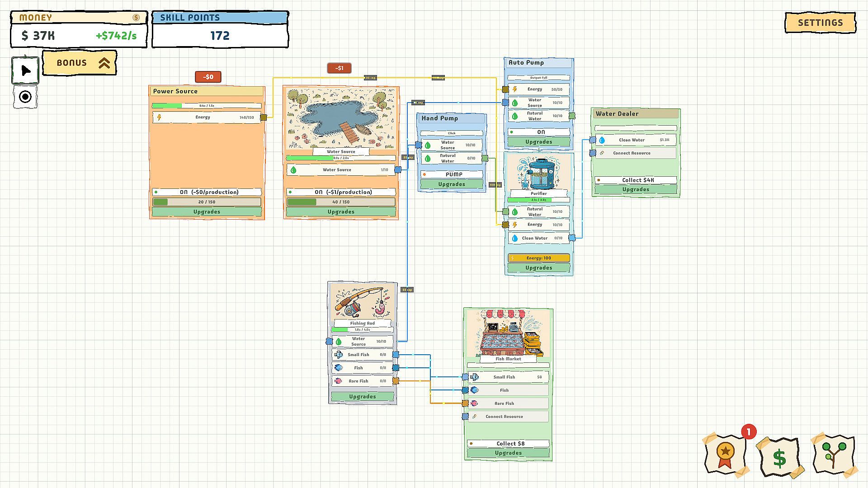This screenshot has height=488, width=868.
Task: Open the Settings menu
Action: (820, 23)
